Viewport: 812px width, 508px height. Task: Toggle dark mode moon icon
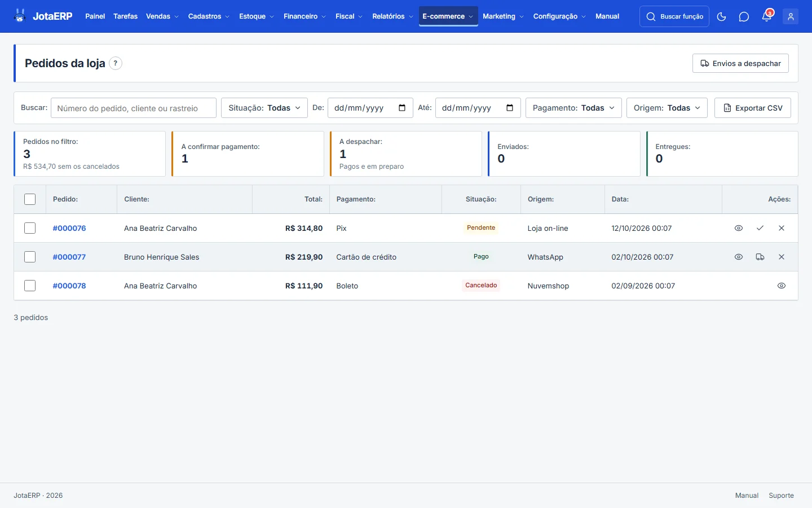point(721,16)
